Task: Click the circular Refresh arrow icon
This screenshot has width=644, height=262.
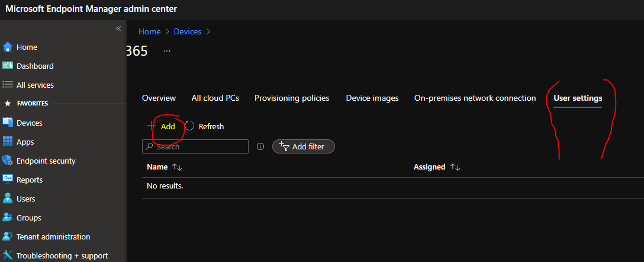Action: tap(189, 126)
